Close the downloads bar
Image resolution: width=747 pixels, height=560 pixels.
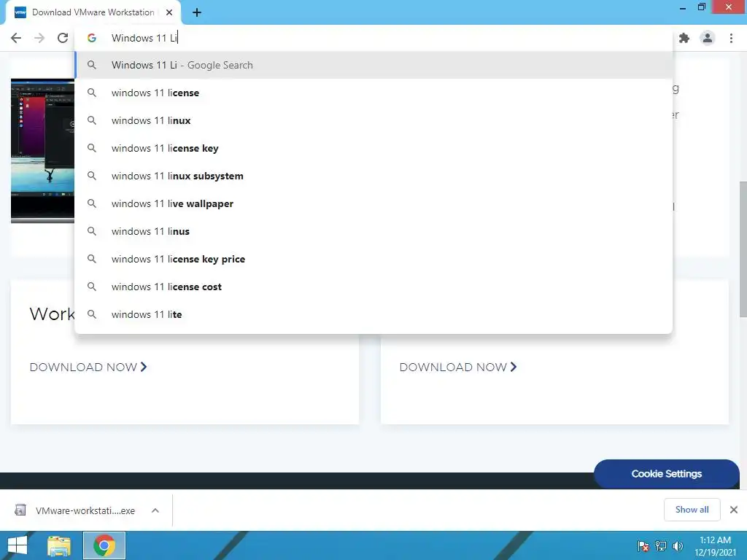pos(734,510)
